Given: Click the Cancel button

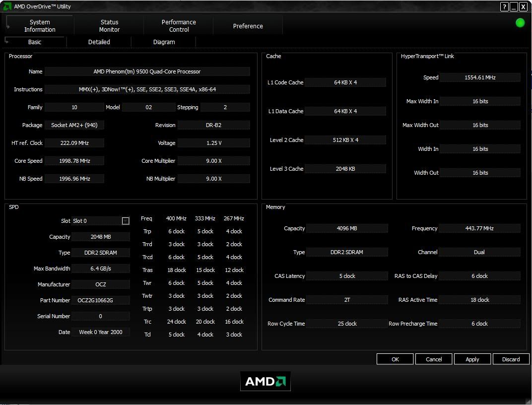Looking at the screenshot, I should tap(434, 359).
